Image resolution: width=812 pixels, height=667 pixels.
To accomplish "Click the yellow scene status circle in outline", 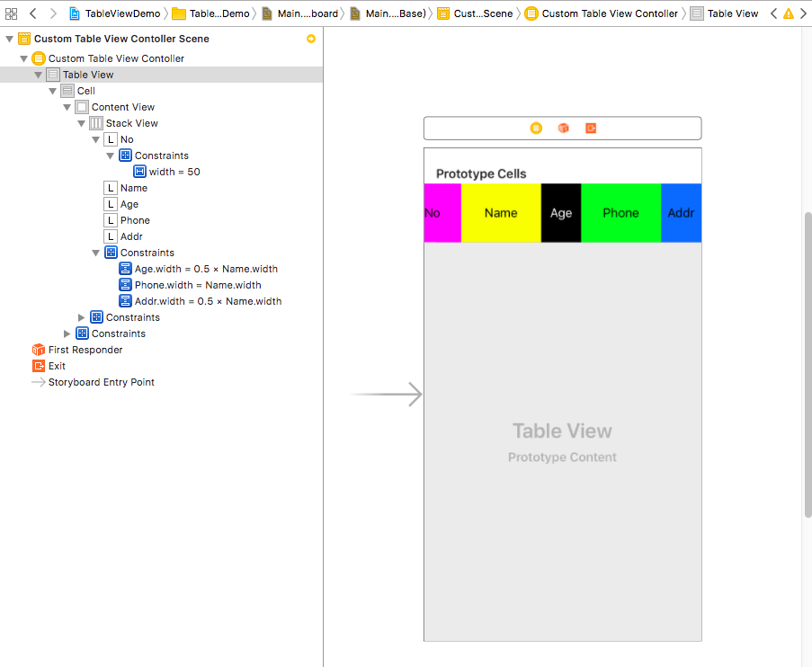I will (x=311, y=39).
